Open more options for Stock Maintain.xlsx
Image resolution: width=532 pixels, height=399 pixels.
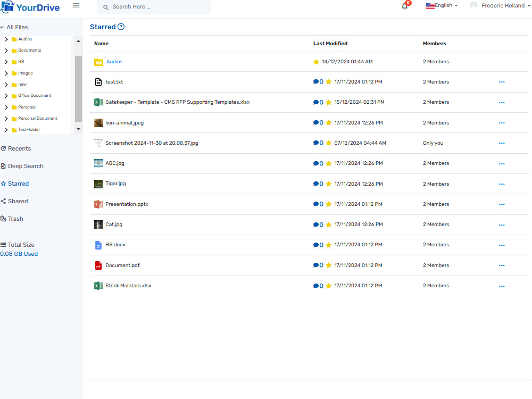[502, 286]
